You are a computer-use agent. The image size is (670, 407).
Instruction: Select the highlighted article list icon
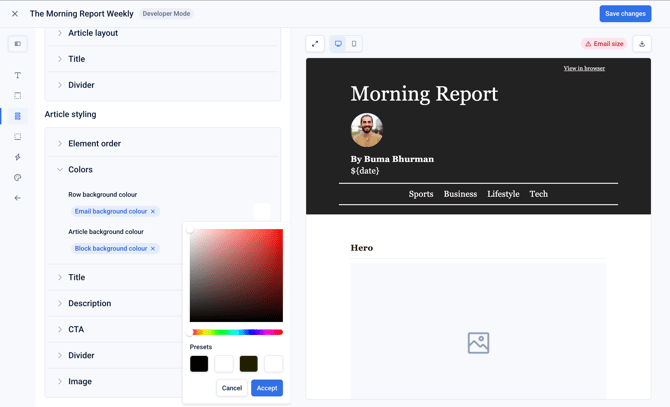(x=18, y=116)
